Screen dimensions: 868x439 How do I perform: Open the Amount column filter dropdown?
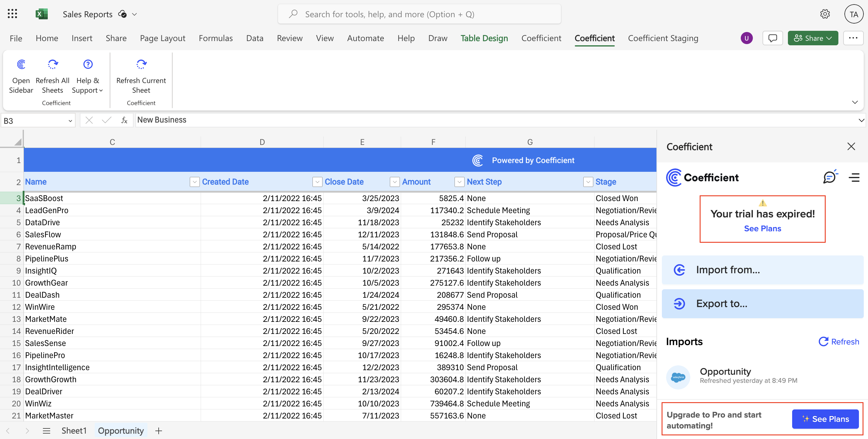coord(459,182)
